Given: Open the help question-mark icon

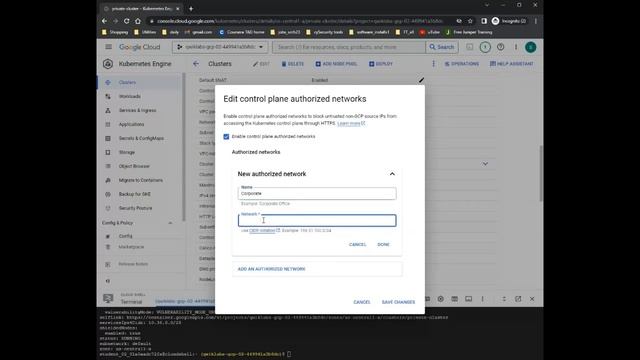Looking at the screenshot, I should (x=500, y=47).
